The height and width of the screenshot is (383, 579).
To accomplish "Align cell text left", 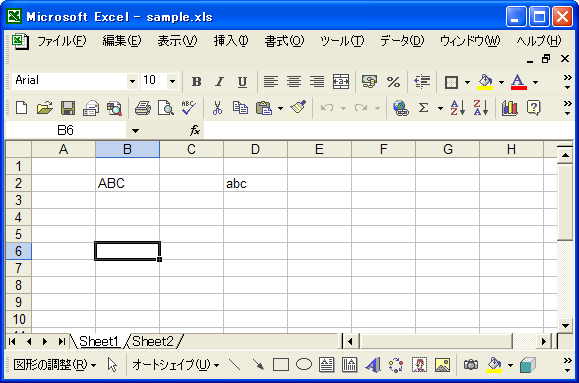I will click(x=271, y=82).
